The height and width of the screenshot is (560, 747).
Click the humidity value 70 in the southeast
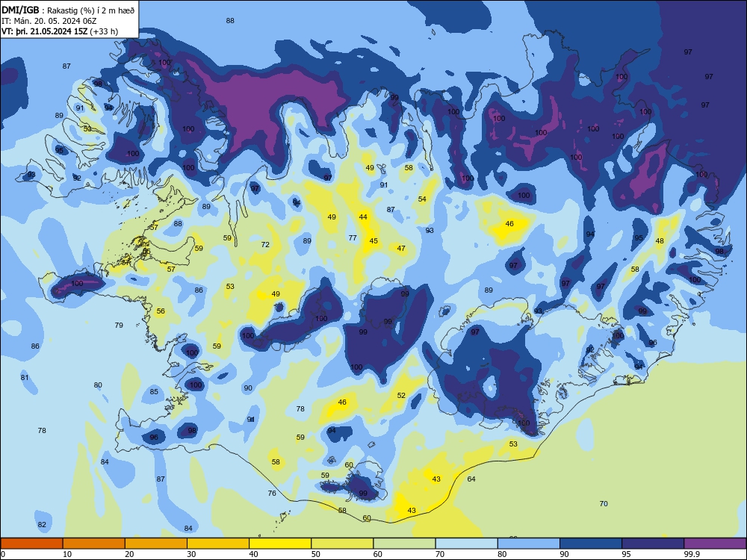(x=604, y=504)
